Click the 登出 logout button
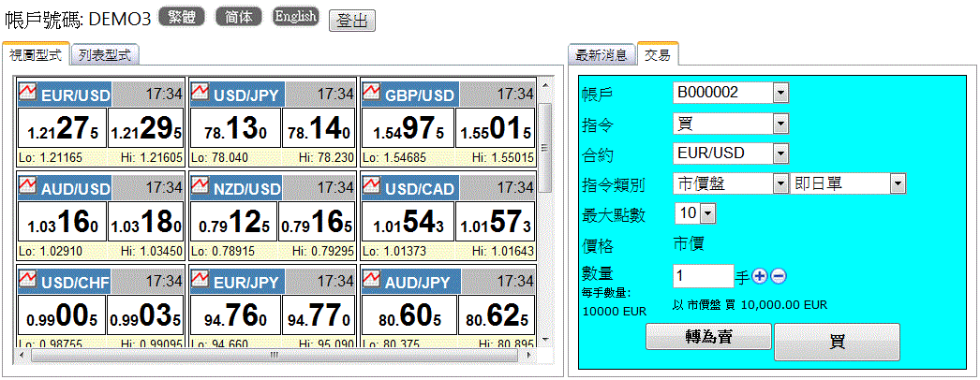Screen dimensions: 980x380 pyautogui.click(x=352, y=21)
